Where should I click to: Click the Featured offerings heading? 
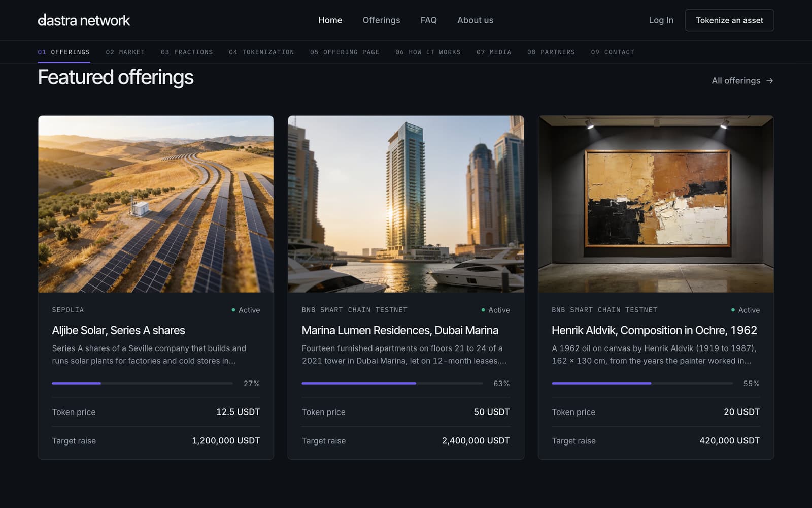(116, 77)
